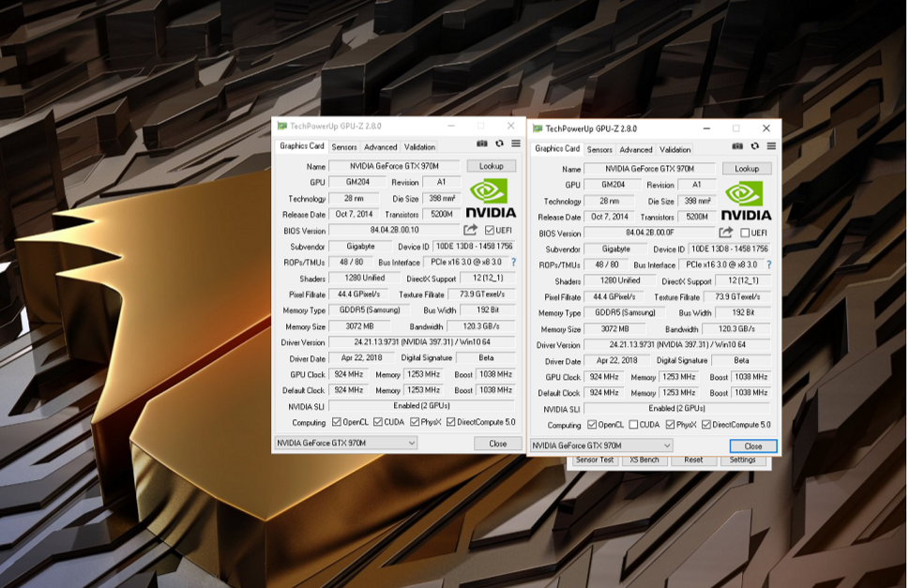The width and height of the screenshot is (909, 588).
Task: Click the screenshot camera icon in left GPU-Z window
Action: tap(482, 143)
